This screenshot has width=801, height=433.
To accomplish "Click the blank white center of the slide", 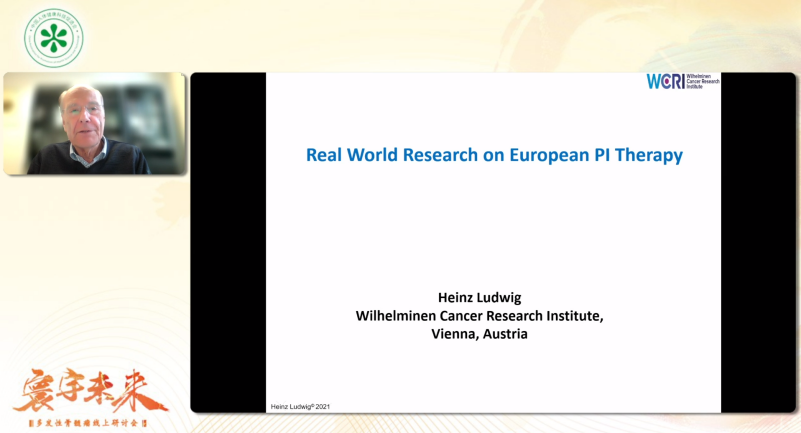I will 493,225.
